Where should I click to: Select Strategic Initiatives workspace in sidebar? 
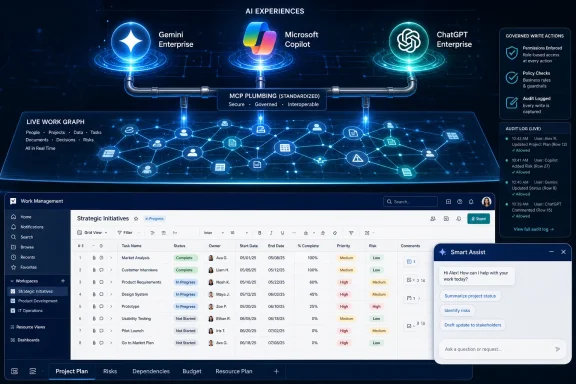(37, 291)
